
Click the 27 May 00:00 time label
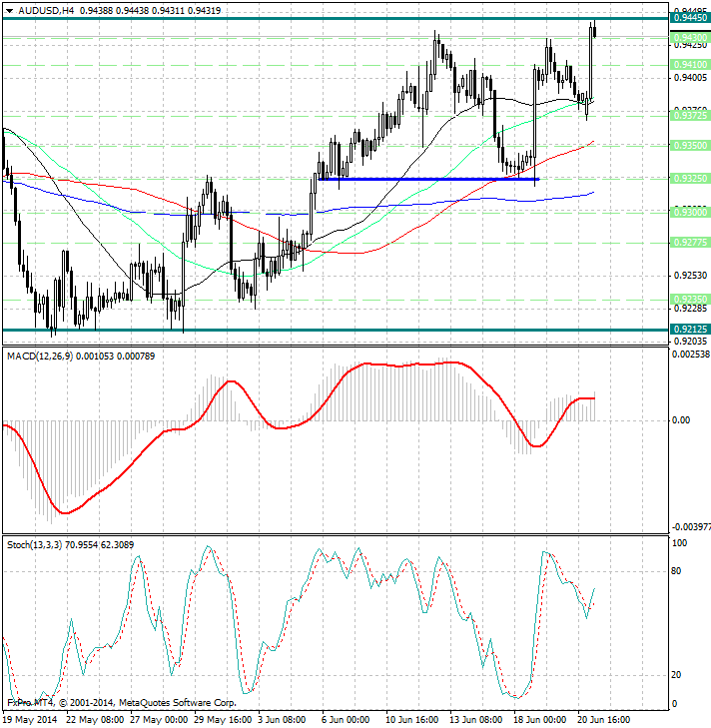159,720
